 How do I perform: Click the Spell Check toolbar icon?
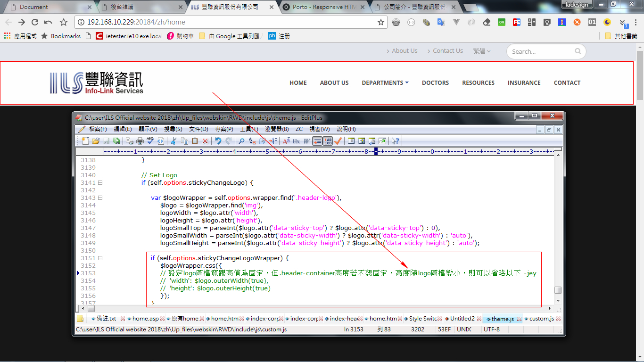[x=150, y=140]
